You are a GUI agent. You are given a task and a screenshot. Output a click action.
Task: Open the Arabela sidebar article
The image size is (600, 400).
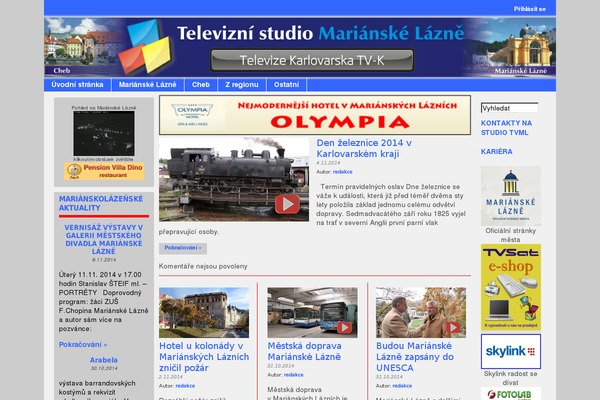[104, 360]
